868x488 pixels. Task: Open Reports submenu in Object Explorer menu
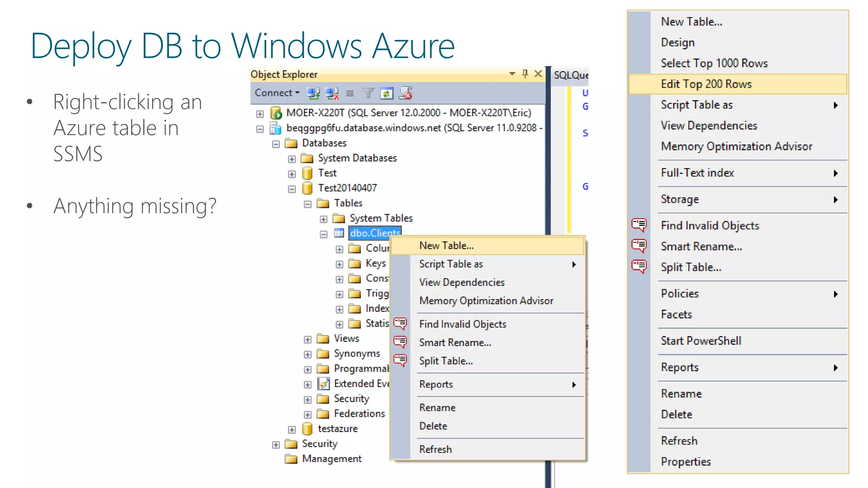487,384
